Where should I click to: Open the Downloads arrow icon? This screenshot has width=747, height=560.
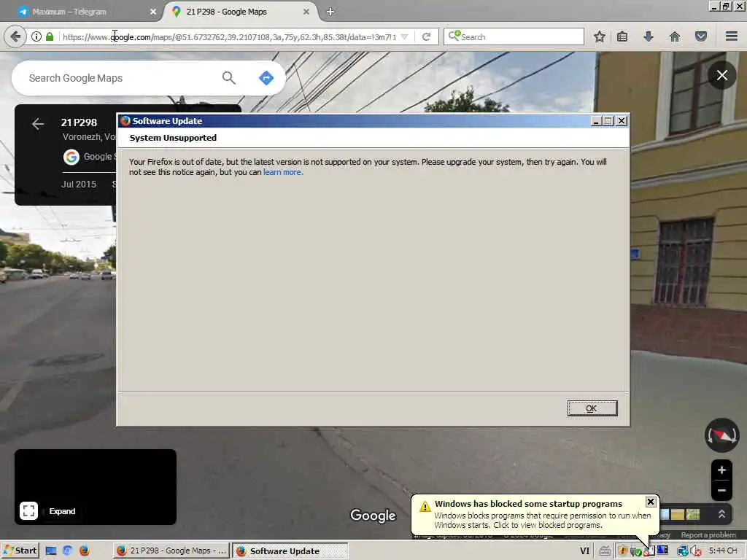click(x=649, y=36)
